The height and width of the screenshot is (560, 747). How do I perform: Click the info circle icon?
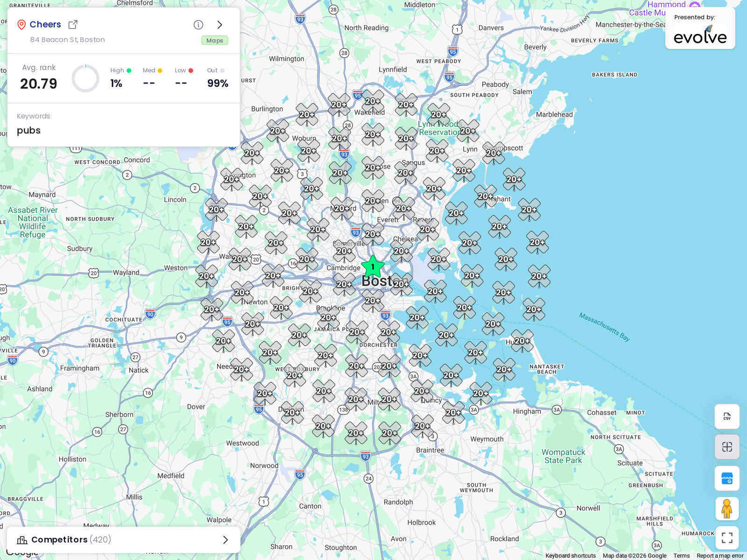coord(198,25)
